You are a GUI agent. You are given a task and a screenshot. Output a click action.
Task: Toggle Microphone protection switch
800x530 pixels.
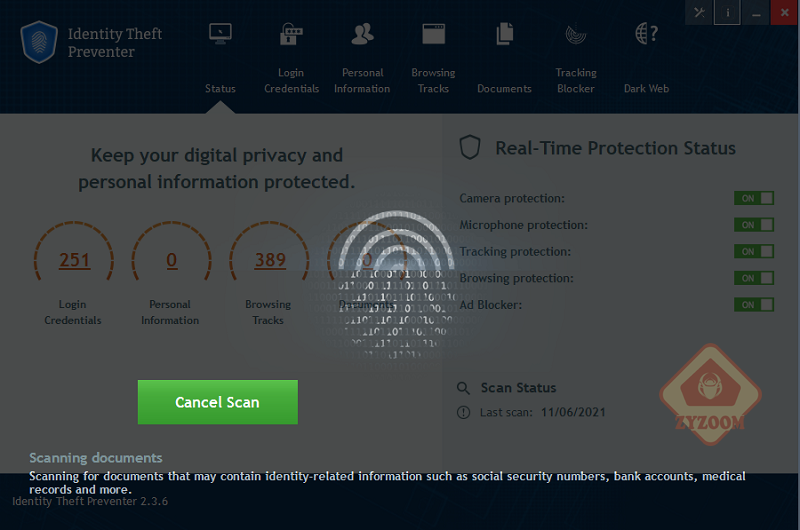754,224
